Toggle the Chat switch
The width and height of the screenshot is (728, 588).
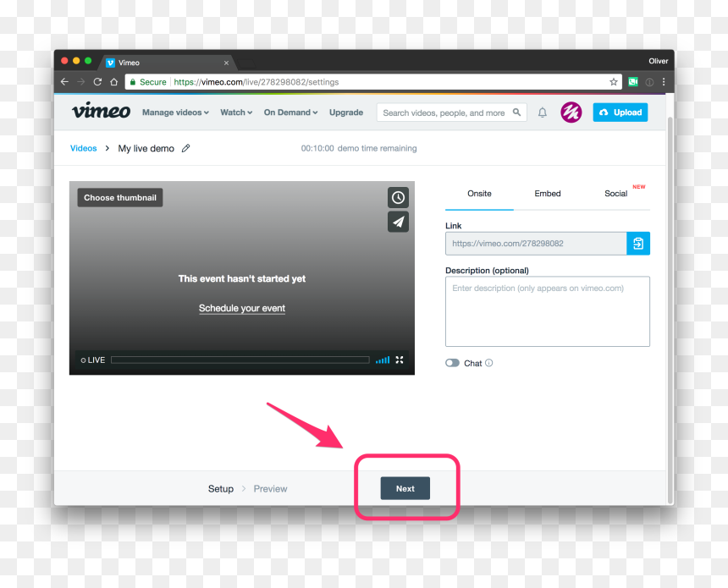tap(452, 363)
